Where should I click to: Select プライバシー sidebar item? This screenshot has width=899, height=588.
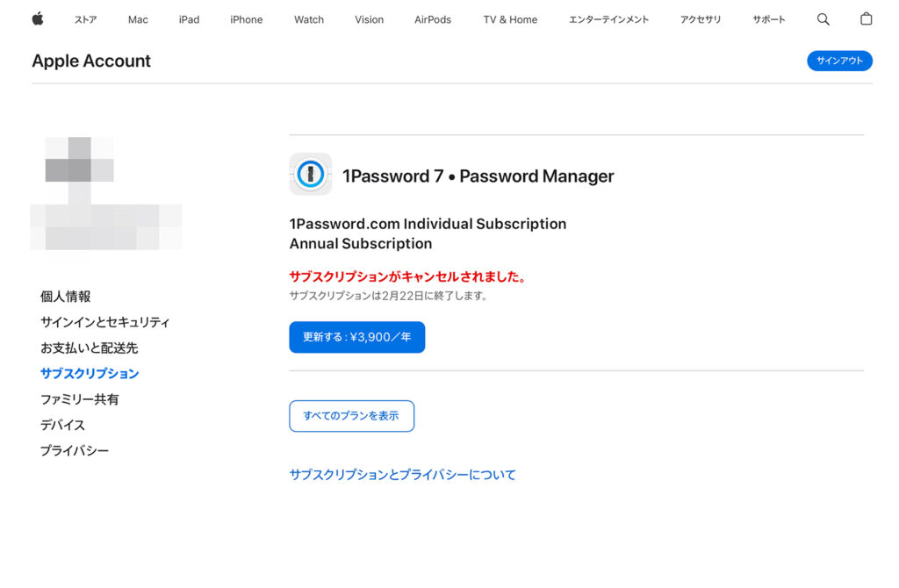(74, 450)
